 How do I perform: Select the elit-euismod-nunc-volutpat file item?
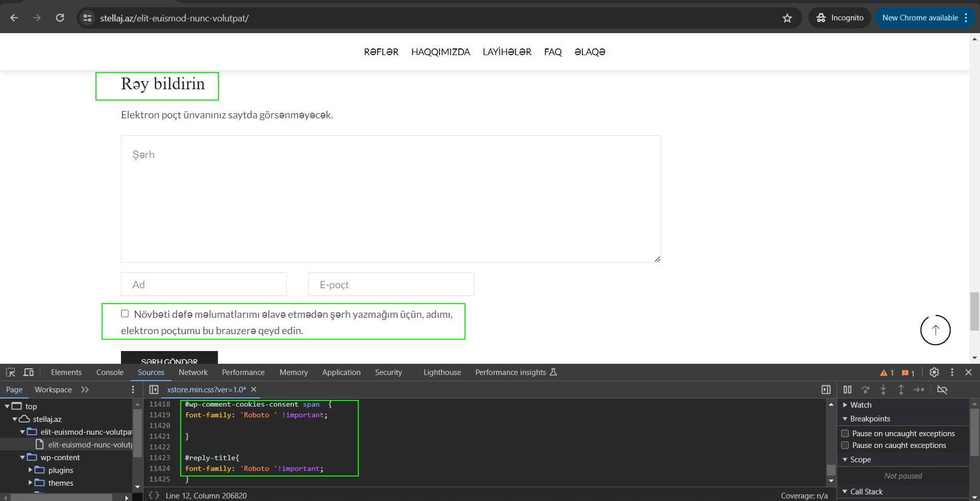tap(85, 445)
